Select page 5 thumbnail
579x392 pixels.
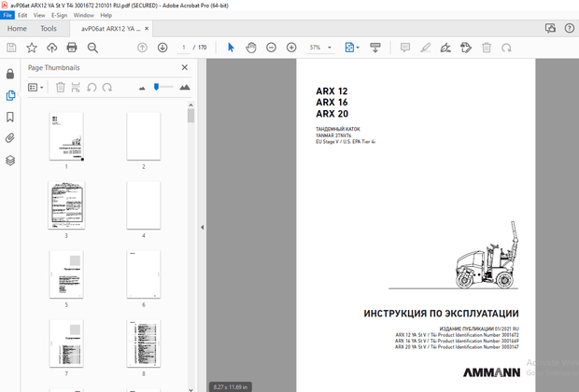click(66, 274)
